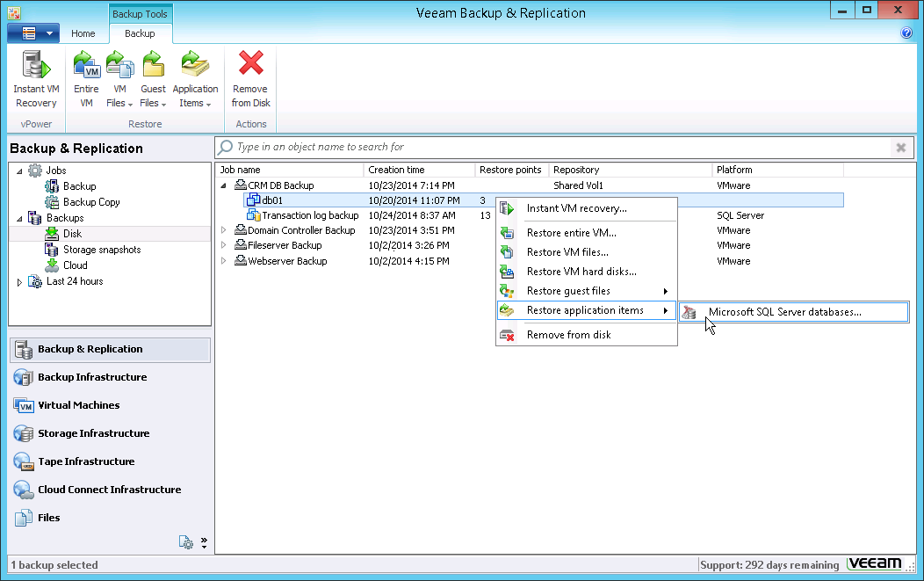Sort by the Restore points column header
This screenshot has height=581, width=924.
(x=511, y=170)
